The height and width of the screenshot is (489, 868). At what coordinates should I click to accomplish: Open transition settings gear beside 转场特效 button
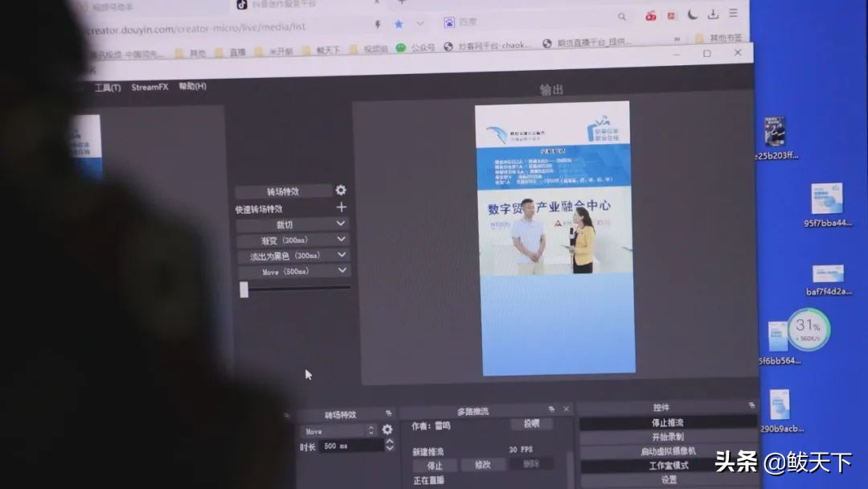[341, 190]
